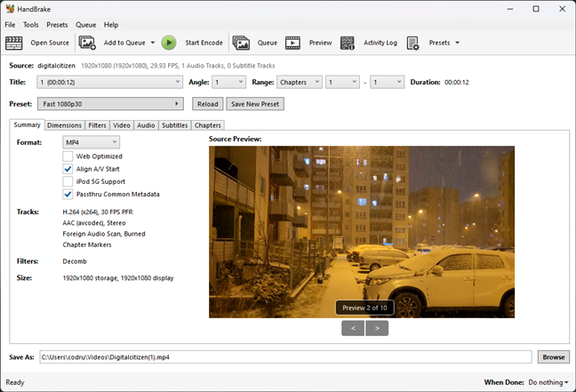This screenshot has width=576, height=392.
Task: Click the Browse button
Action: pyautogui.click(x=554, y=357)
